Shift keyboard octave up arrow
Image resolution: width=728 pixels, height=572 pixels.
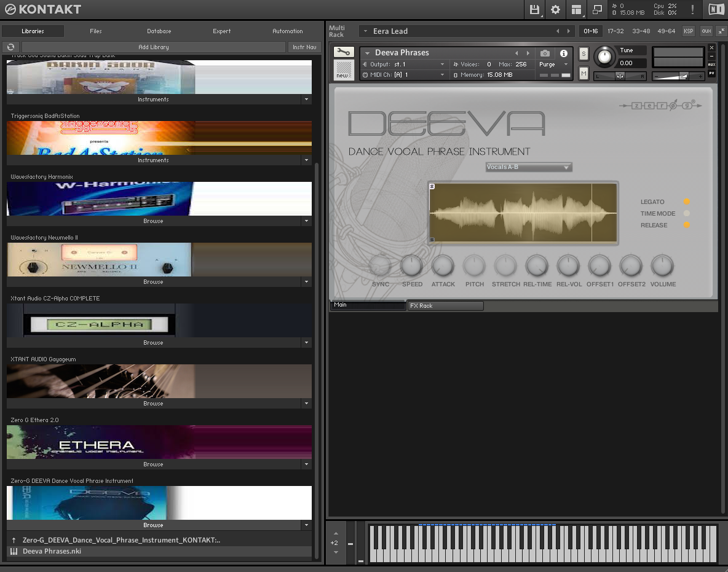click(336, 533)
